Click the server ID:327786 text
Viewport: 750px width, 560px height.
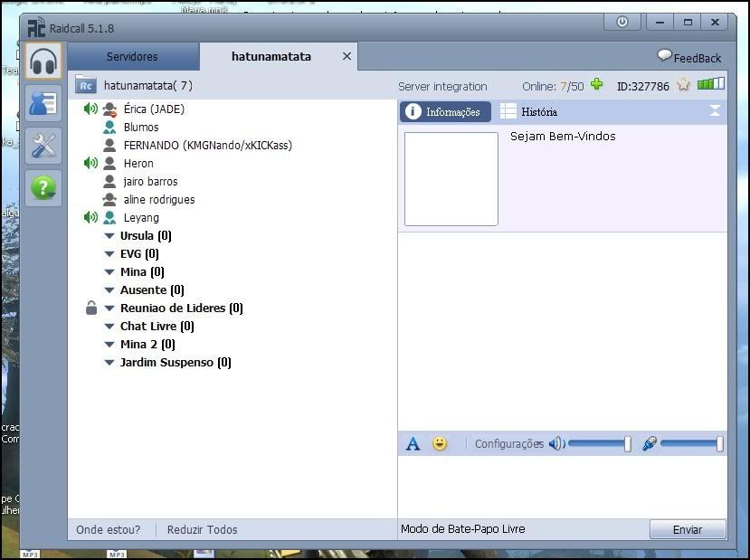pos(643,86)
